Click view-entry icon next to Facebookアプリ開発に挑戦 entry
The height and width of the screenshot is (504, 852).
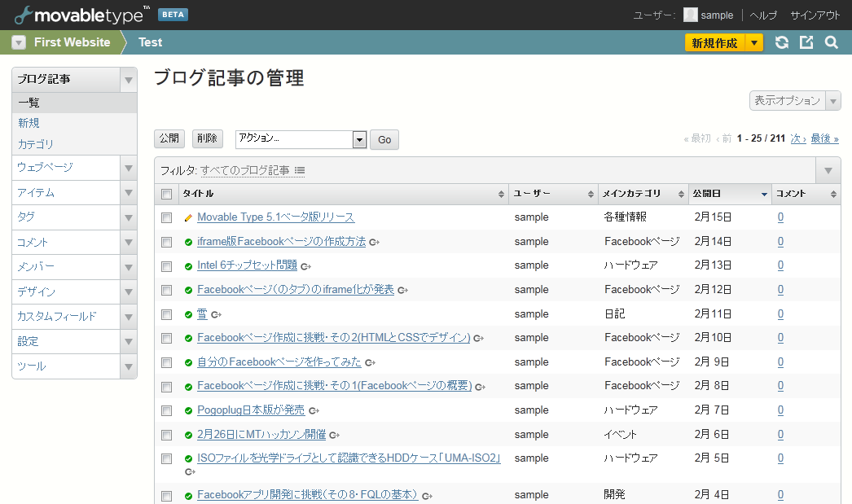427,496
